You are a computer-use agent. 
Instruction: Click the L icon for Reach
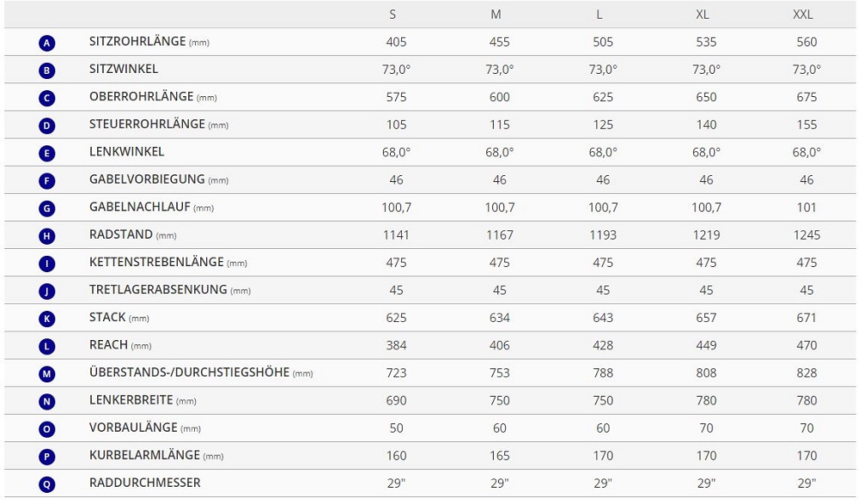click(x=47, y=346)
